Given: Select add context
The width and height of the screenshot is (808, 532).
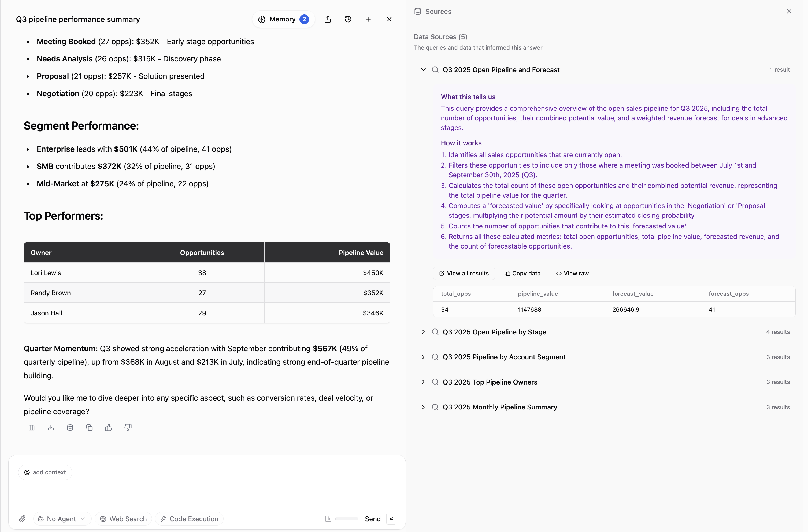Looking at the screenshot, I should (45, 472).
